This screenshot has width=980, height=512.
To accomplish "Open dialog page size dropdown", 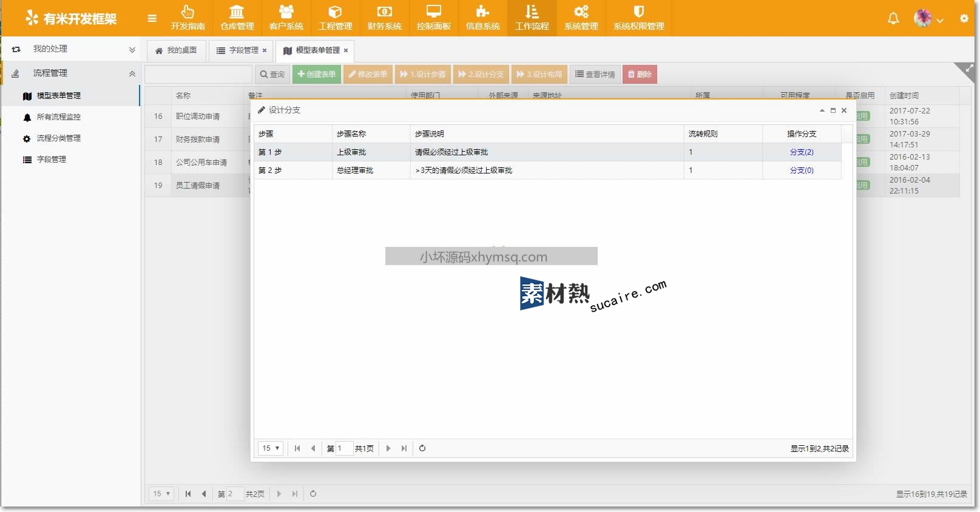I will [x=271, y=448].
